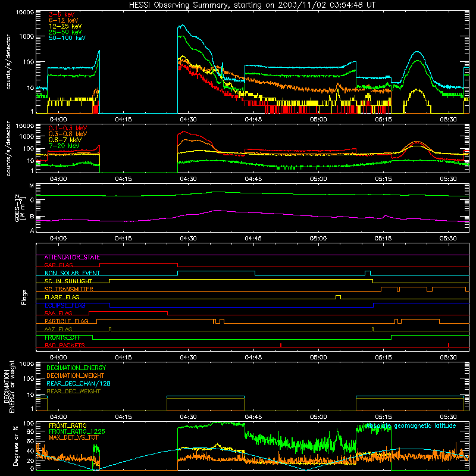Click the raised GAP_FLAG segment
Image resolution: width=476 pixels, height=476 pixels.
[139, 264]
